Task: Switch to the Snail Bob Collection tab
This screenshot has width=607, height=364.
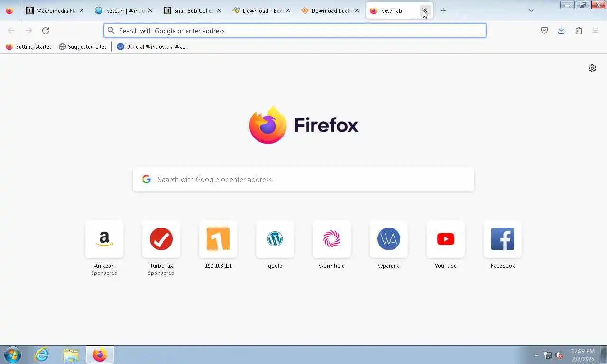Action: pos(193,10)
